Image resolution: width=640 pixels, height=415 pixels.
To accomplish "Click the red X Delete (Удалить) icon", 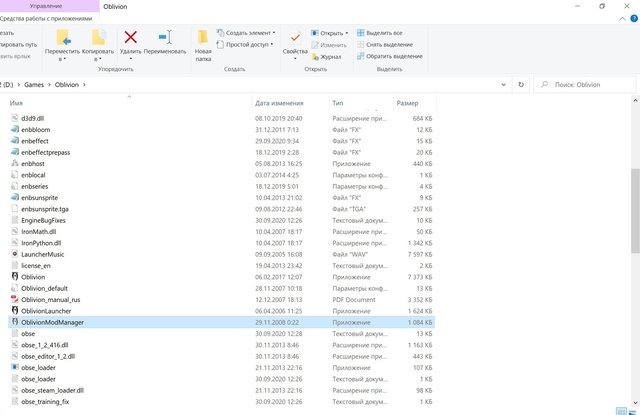I will 130,39.
